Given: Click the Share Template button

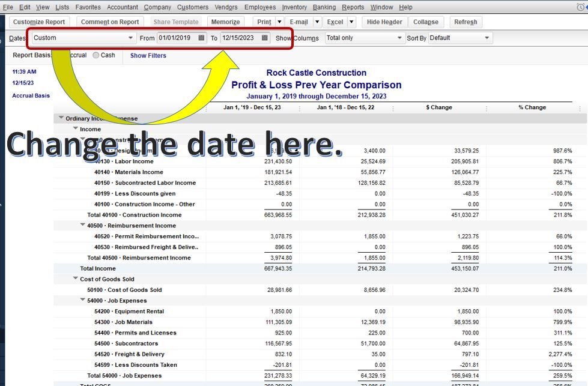Looking at the screenshot, I should coord(176,22).
